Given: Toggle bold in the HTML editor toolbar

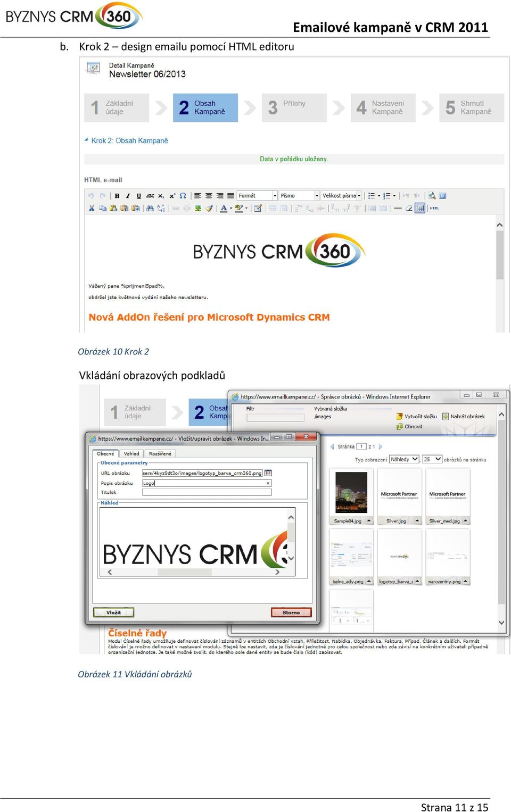Looking at the screenshot, I should pos(117,196).
